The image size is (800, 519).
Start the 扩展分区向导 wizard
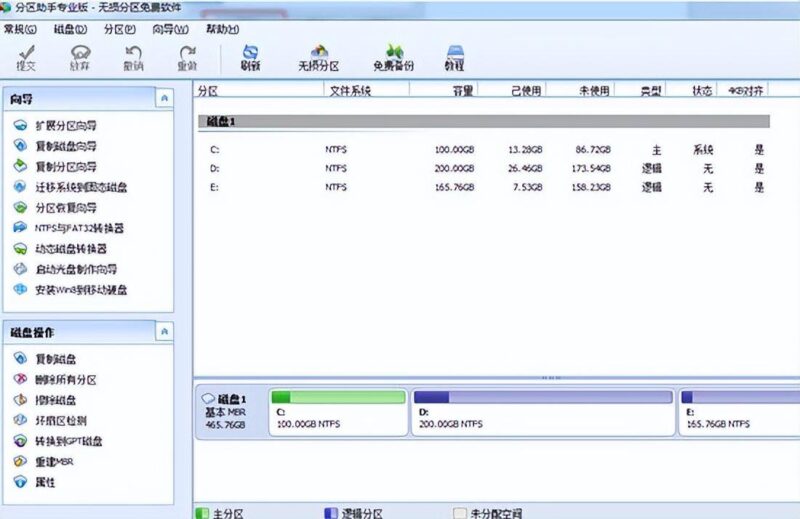[66, 126]
